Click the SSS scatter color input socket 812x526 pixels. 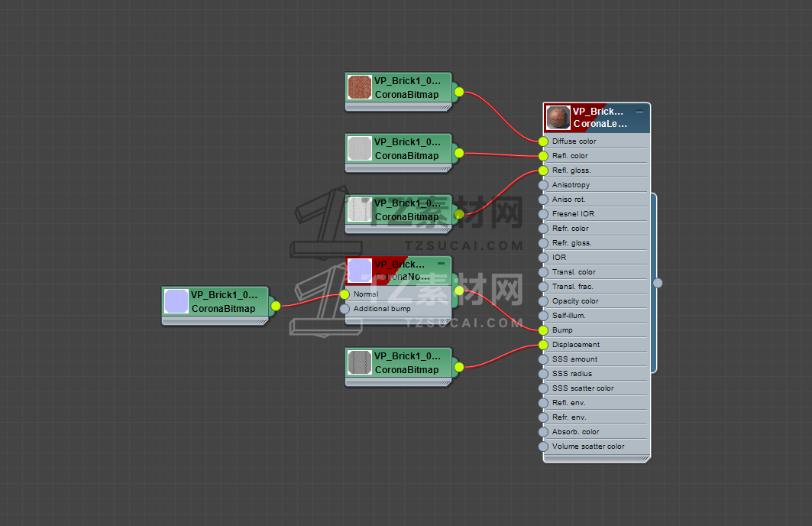click(x=543, y=388)
